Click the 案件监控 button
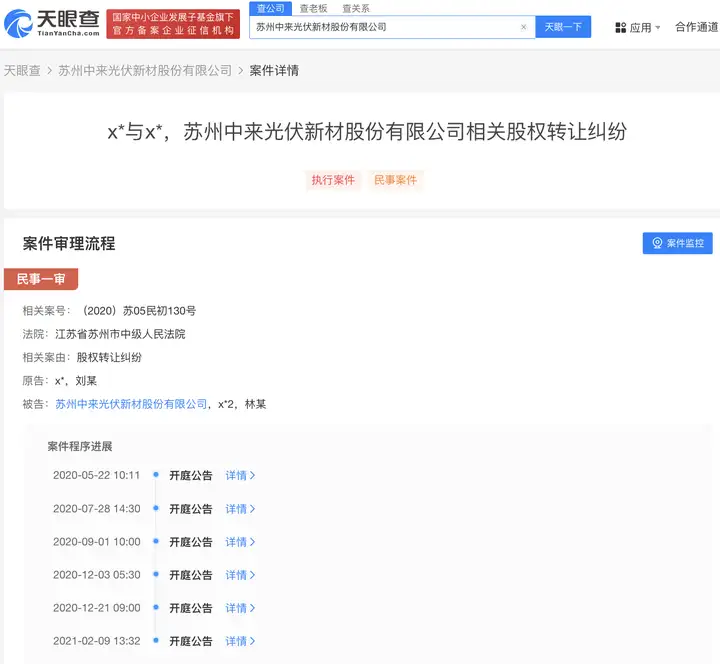The width and height of the screenshot is (720, 664). point(677,243)
